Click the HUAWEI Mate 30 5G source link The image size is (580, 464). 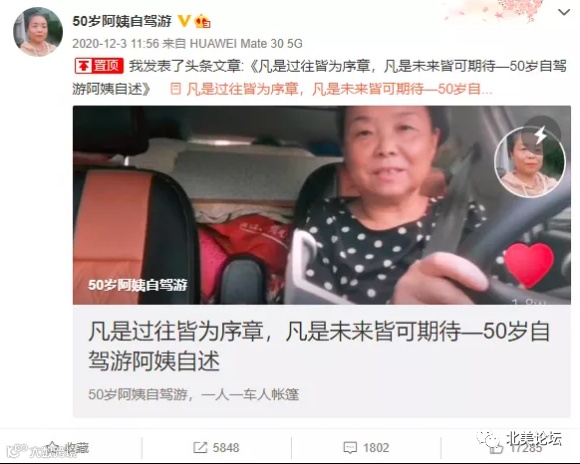(x=246, y=44)
